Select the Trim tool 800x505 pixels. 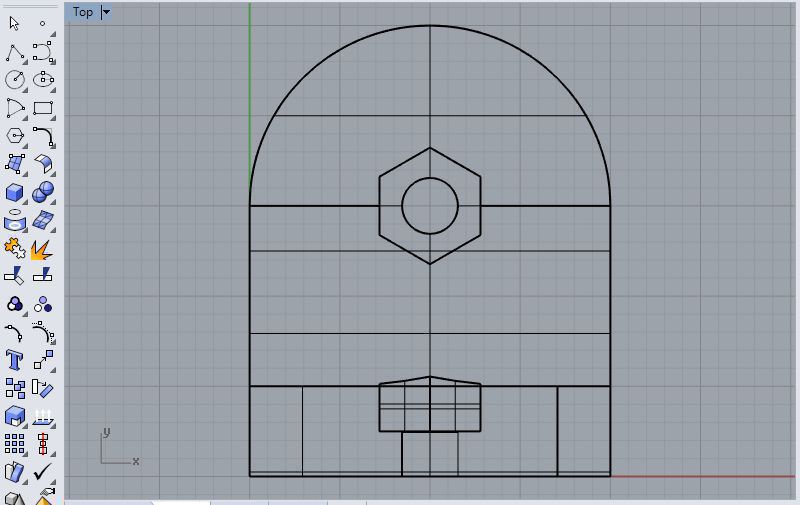tap(14, 275)
